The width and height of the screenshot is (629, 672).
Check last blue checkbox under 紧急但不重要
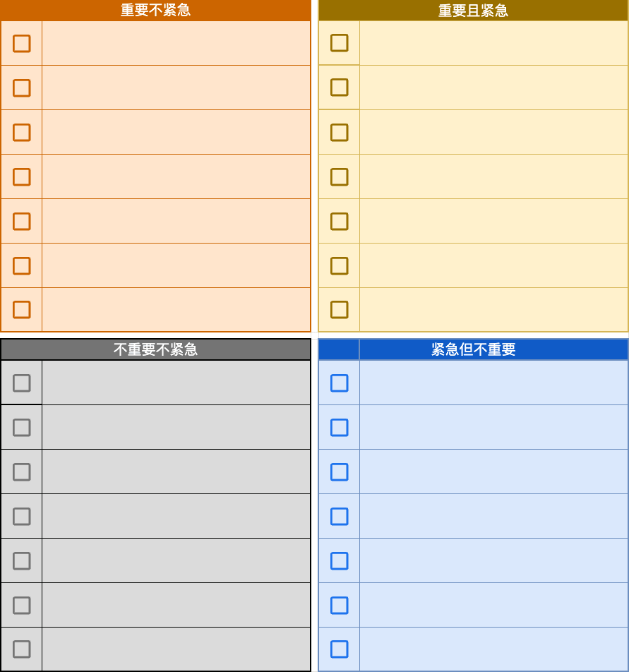point(340,649)
